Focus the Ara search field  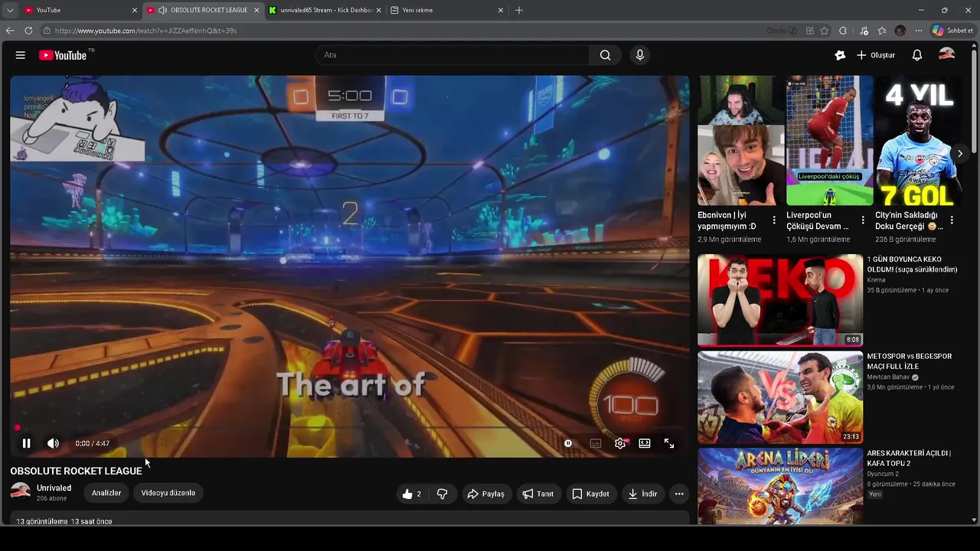click(452, 55)
